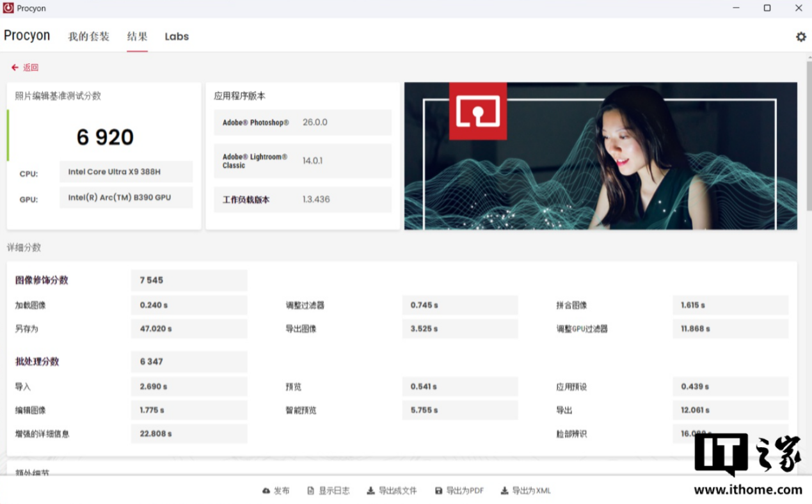The width and height of the screenshot is (812, 504).
Task: Click the document icon for 显示日志
Action: click(310, 491)
